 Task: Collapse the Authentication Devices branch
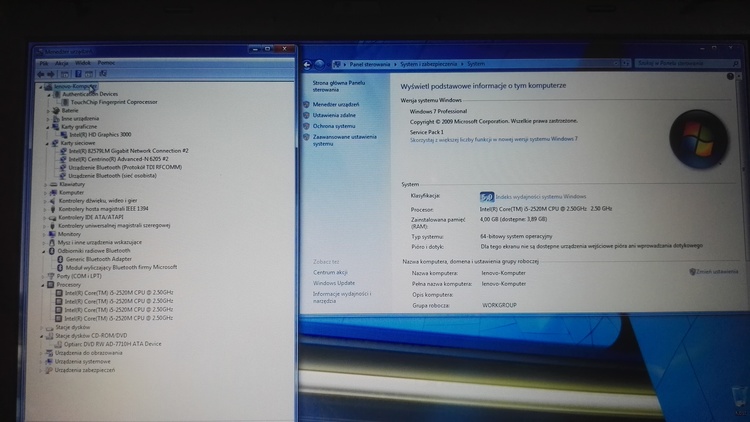tap(49, 95)
